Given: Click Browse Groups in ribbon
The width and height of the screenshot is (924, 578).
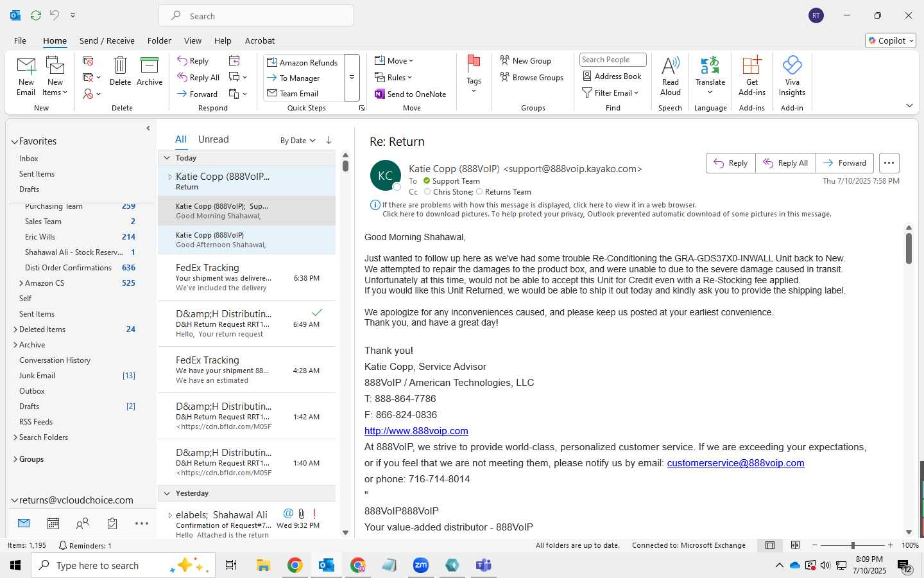Looking at the screenshot, I should pyautogui.click(x=531, y=77).
